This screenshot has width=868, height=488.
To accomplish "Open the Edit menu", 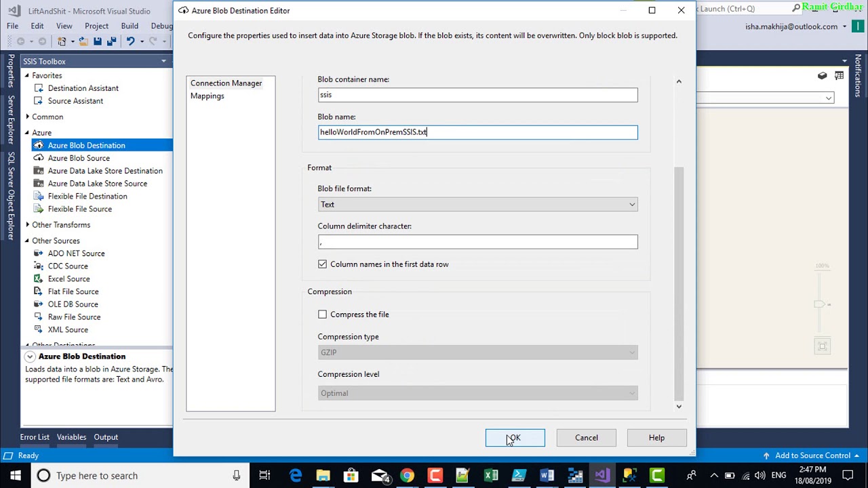I will [37, 26].
